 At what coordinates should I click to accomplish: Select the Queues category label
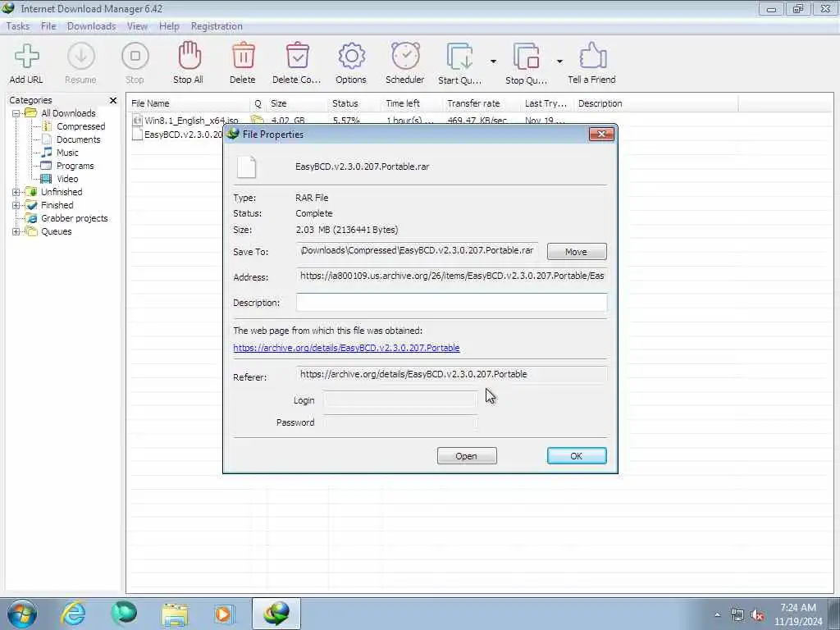pos(57,231)
